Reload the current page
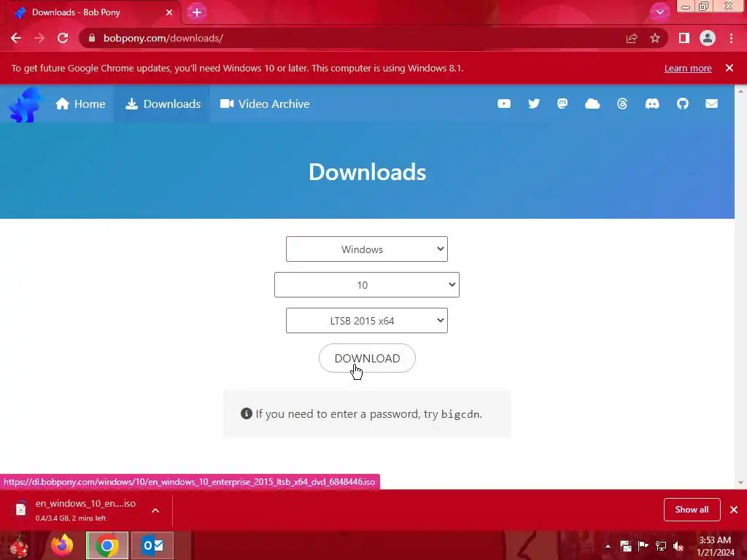This screenshot has height=560, width=747. tap(63, 38)
